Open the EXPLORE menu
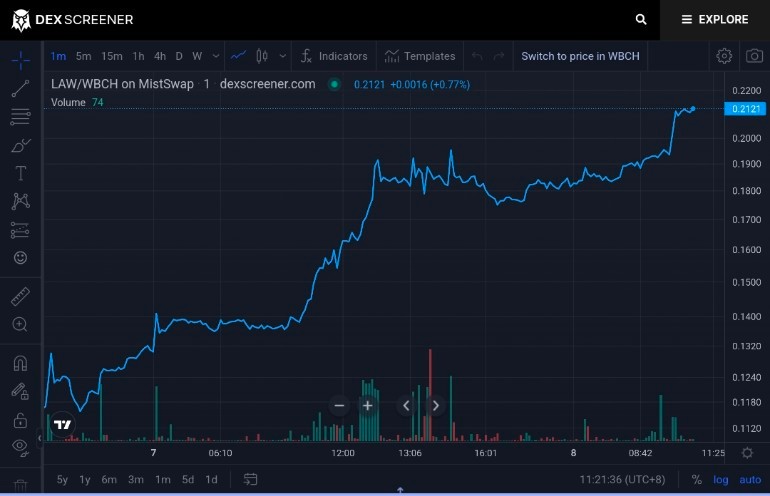 (x=715, y=20)
